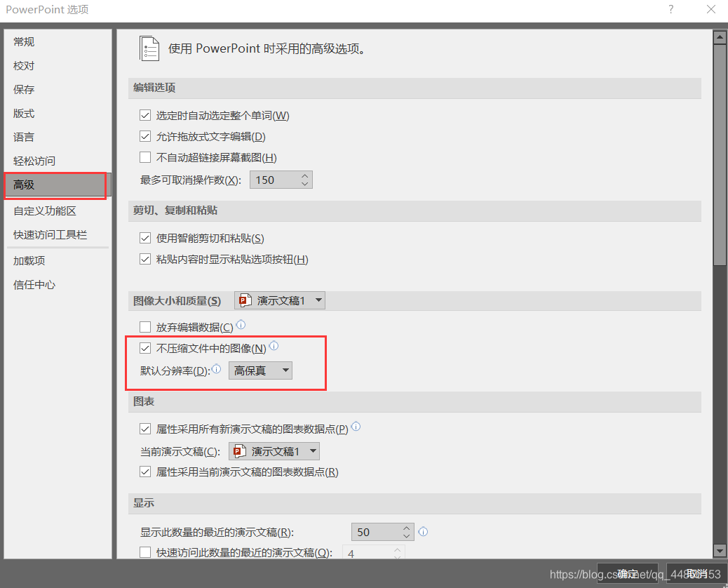Enable 放弃编辑数据 checkbox
728x588 pixels.
(x=145, y=327)
